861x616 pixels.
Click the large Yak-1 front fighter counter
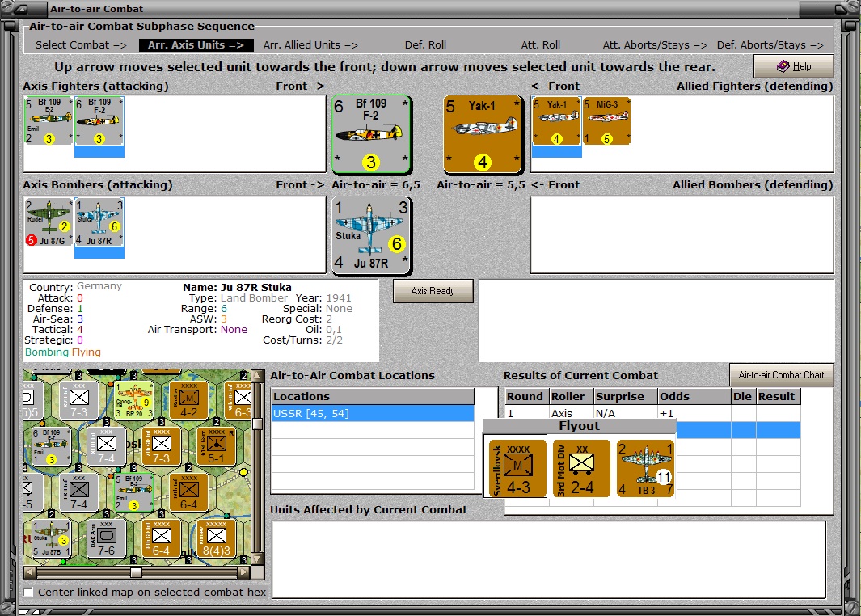point(482,134)
